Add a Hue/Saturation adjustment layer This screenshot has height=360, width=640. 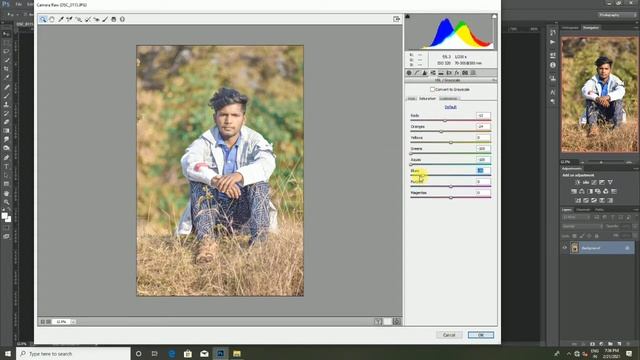click(574, 191)
